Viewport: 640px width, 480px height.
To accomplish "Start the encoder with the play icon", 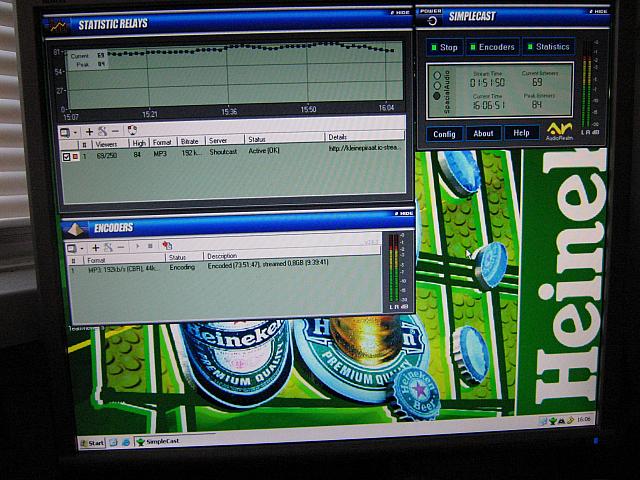I will tap(138, 246).
